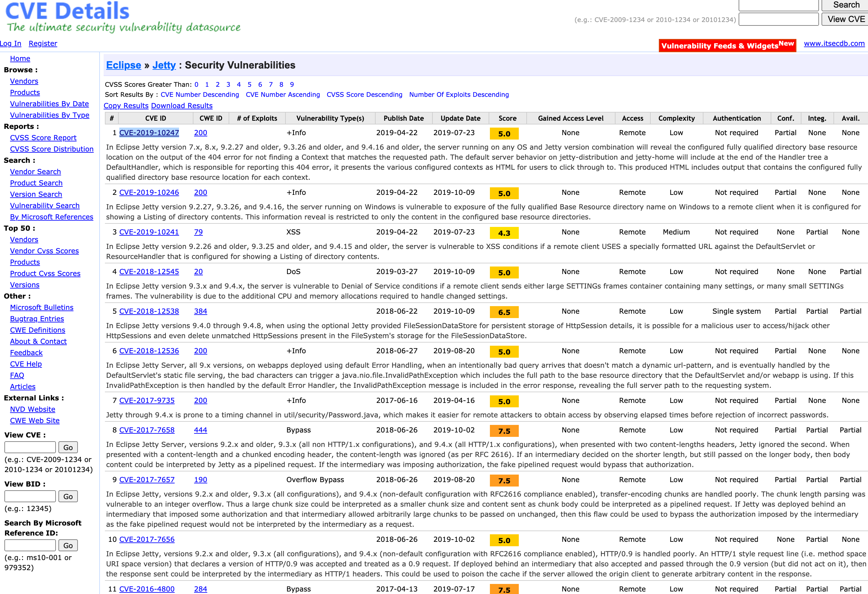Click the 4.3 score badge for CVE-2019-10241

click(x=504, y=233)
